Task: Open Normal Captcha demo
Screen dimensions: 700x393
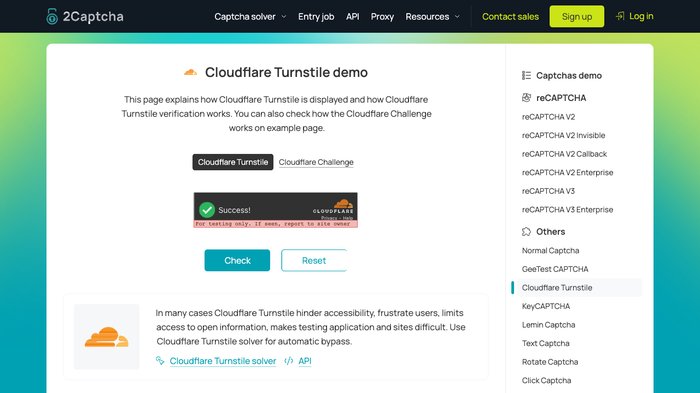Action: tap(550, 251)
